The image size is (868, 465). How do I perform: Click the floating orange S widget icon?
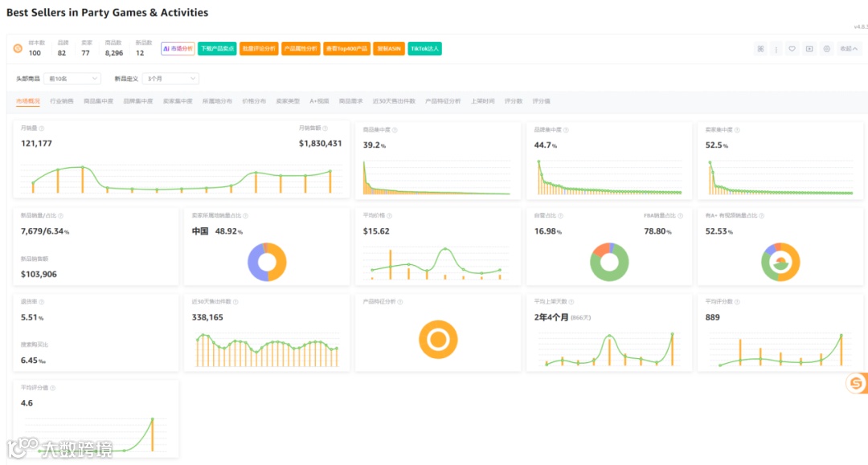[x=857, y=382]
